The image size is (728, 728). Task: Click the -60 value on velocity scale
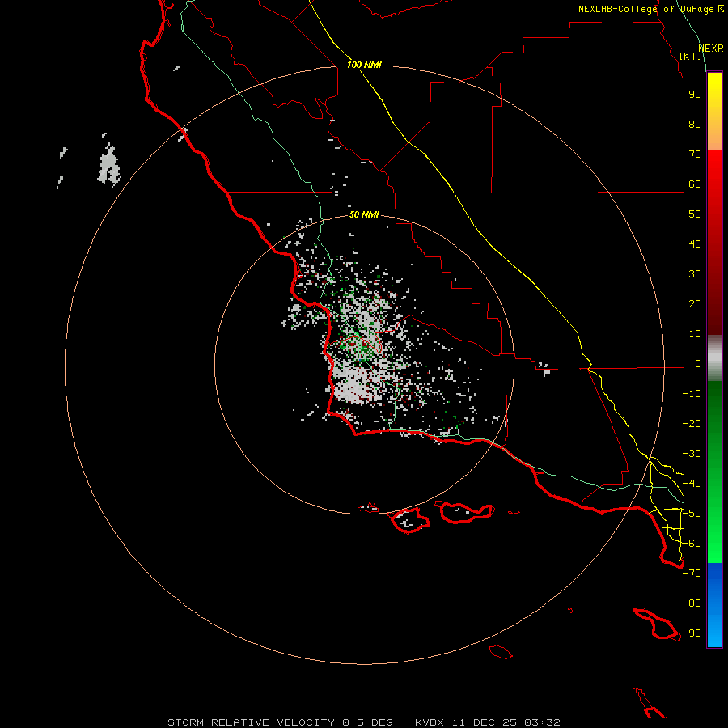tap(692, 544)
